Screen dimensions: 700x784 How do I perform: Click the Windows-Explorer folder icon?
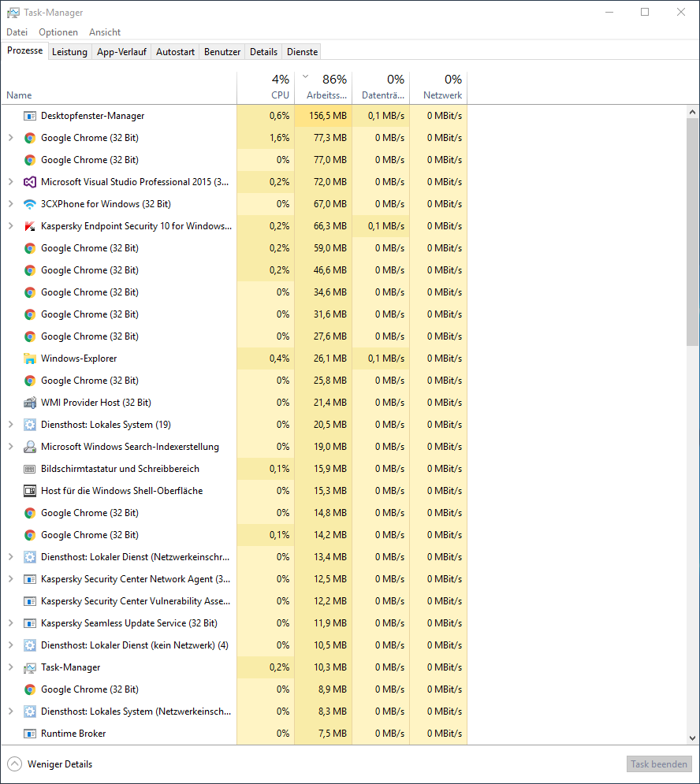[x=30, y=359]
